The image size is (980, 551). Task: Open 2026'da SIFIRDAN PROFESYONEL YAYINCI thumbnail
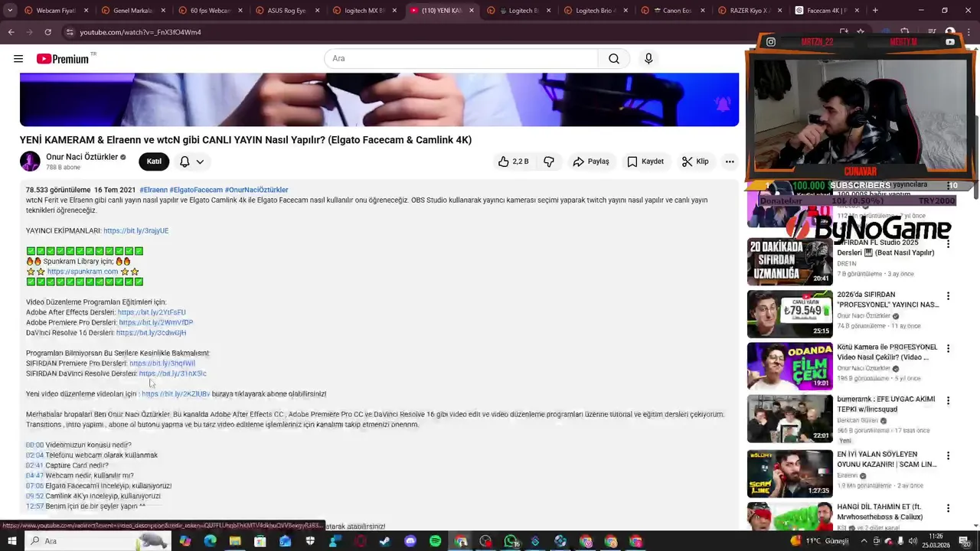point(789,314)
